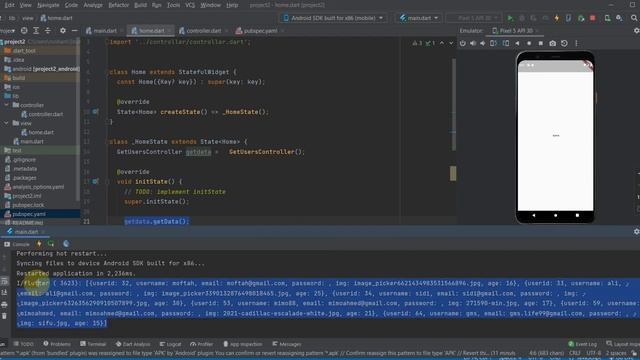Open Dart Analysis tool window
This screenshot has width=640, height=360.
coord(133,344)
